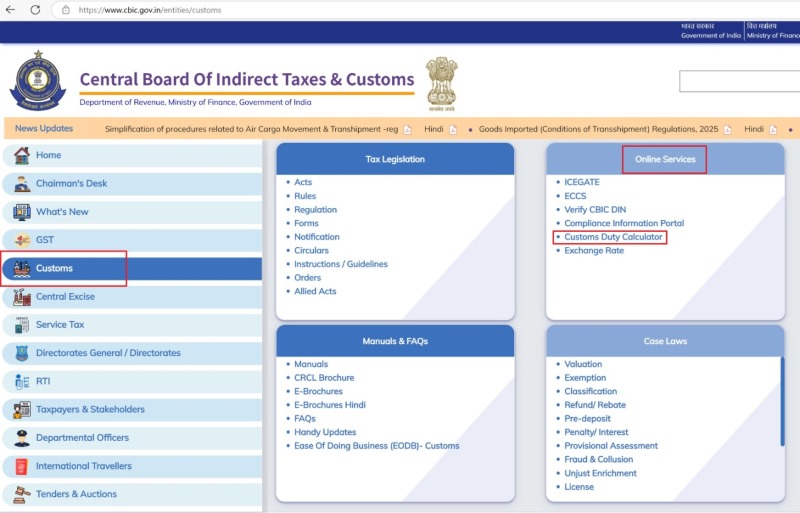Open FAQs under Manuals & FAQs
The width and height of the screenshot is (800, 513).
(305, 419)
